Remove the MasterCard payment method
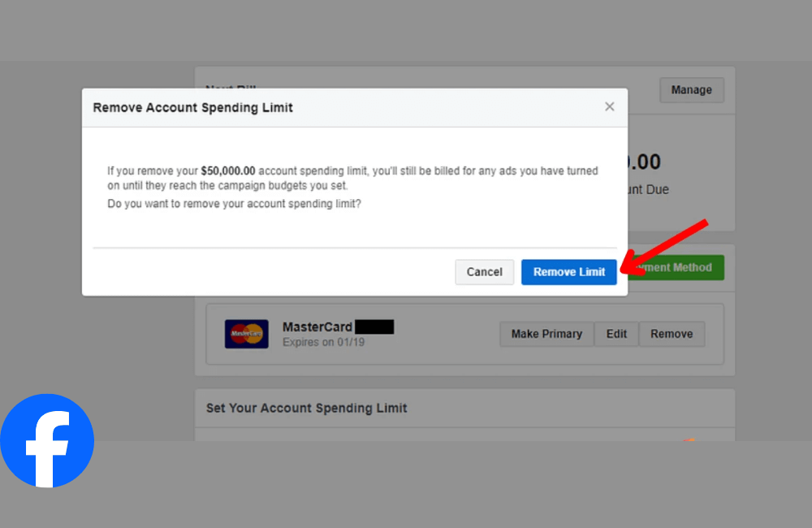 click(672, 334)
